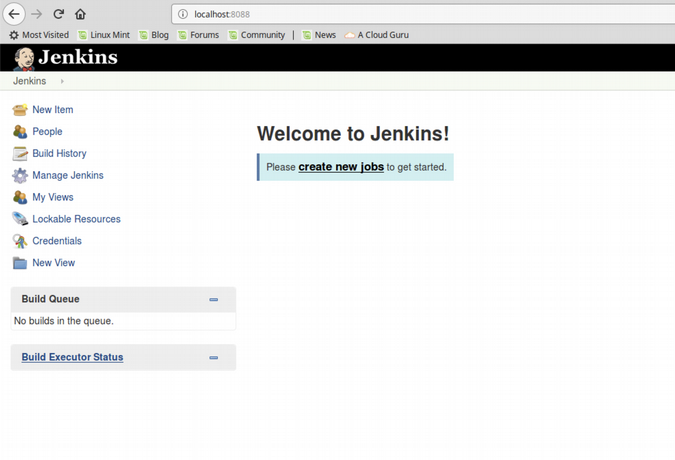Select the Lockable Resources icon
Image resolution: width=675 pixels, height=460 pixels.
pyautogui.click(x=20, y=219)
